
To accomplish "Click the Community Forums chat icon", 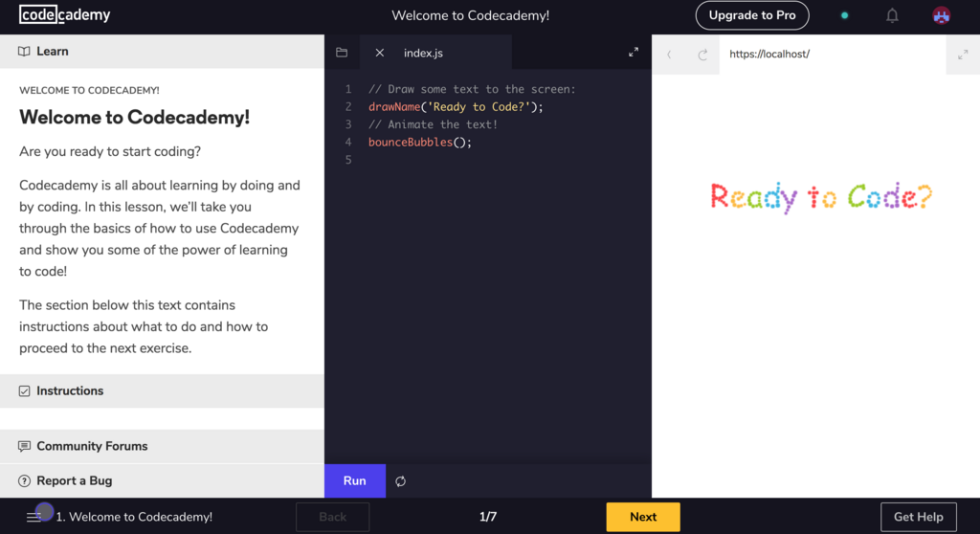I will pos(24,446).
